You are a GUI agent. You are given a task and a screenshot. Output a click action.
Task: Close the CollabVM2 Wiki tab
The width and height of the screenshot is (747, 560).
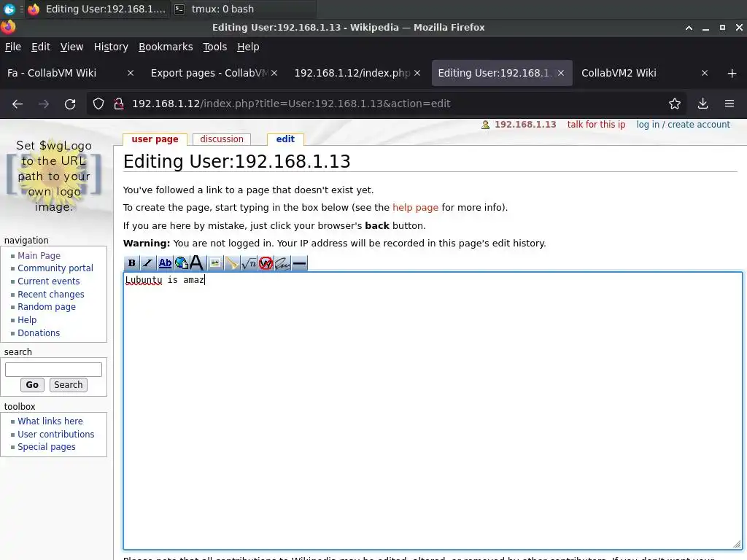(x=705, y=74)
